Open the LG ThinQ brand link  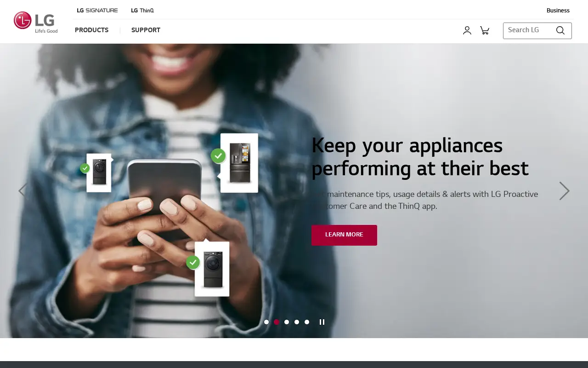coord(142,10)
